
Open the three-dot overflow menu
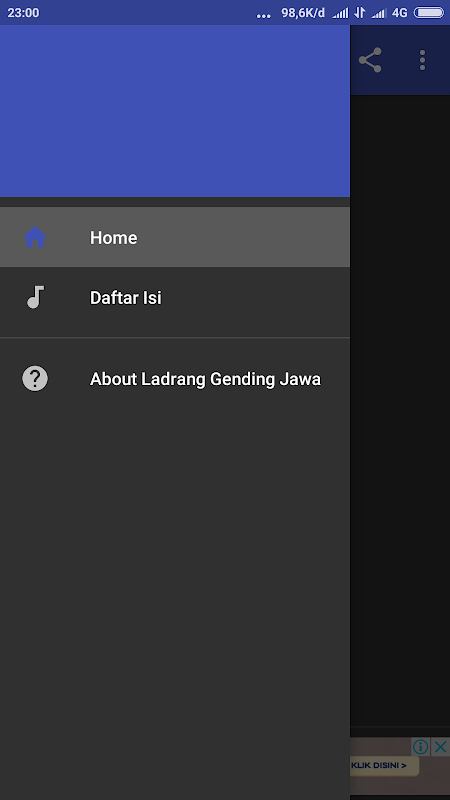coord(422,60)
